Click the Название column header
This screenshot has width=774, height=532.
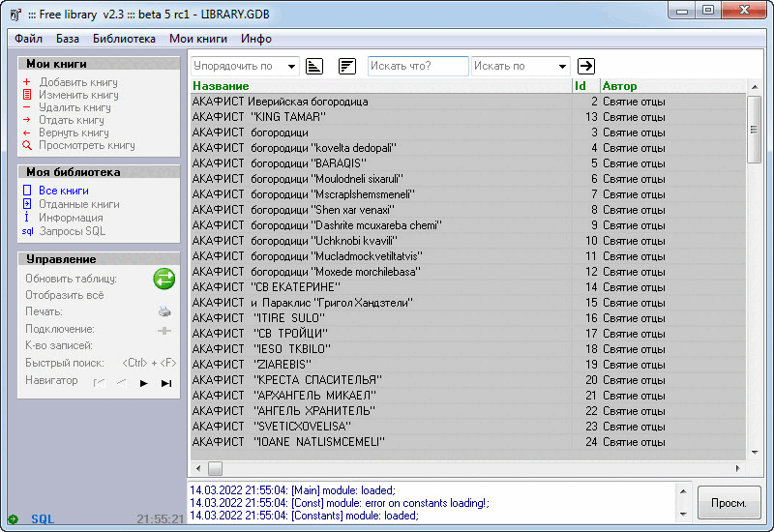click(381, 86)
